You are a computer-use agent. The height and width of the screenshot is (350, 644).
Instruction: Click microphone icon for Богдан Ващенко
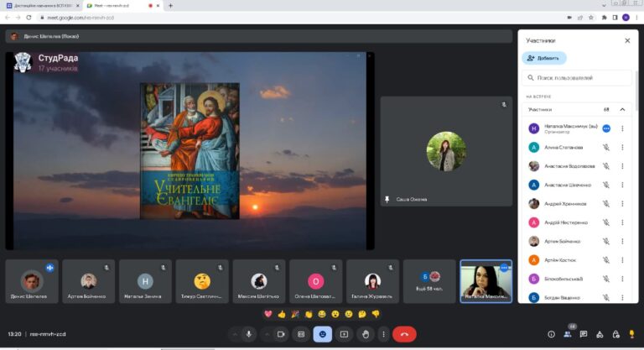coord(606,297)
